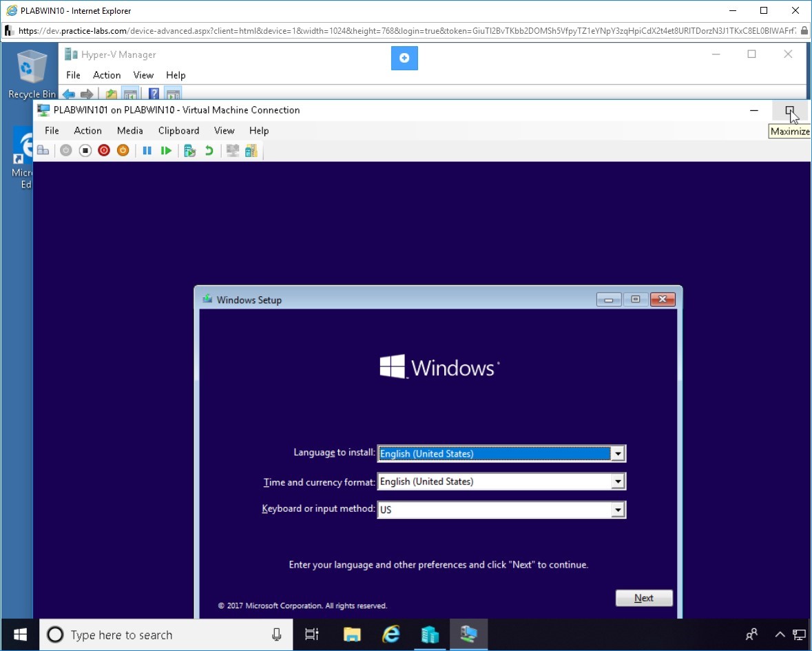Minimize the Windows Setup dialog
Screen dimensions: 812x651
click(608, 300)
